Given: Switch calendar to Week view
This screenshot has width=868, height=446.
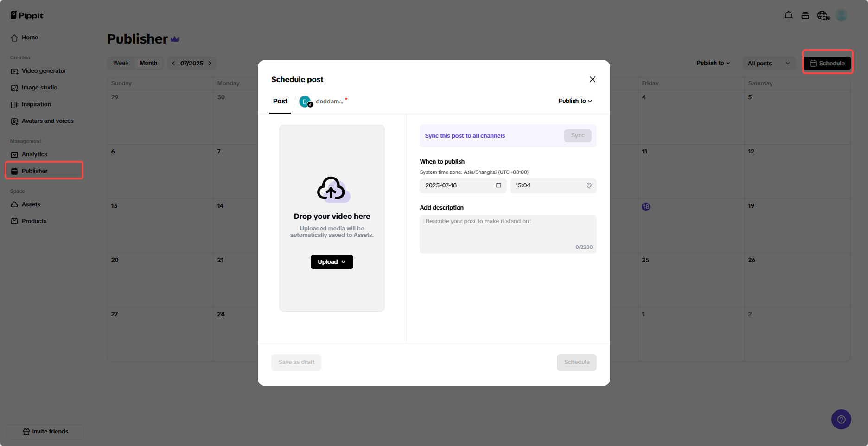Looking at the screenshot, I should (121, 63).
